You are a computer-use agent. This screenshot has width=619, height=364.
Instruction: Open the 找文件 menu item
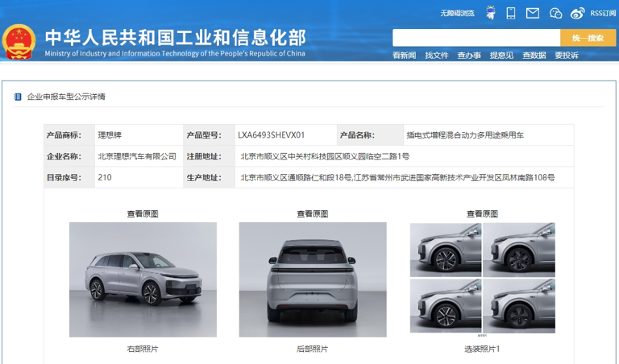(x=436, y=56)
